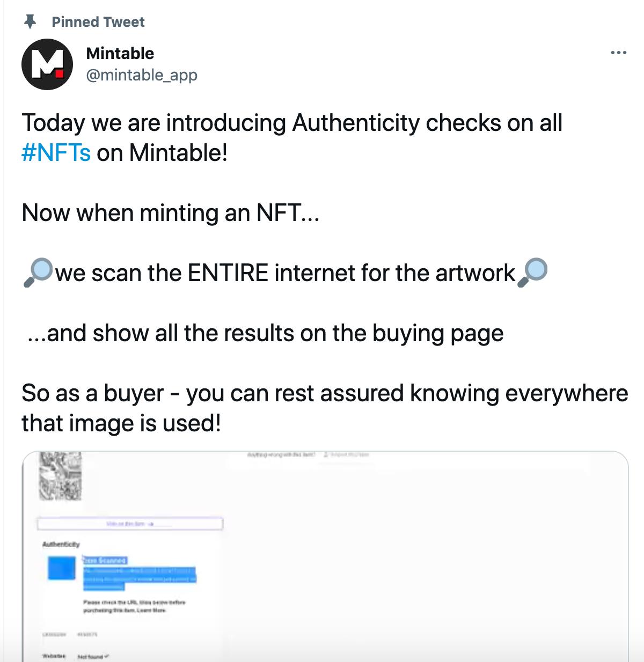Click the highlighted blue scan result text

click(140, 575)
